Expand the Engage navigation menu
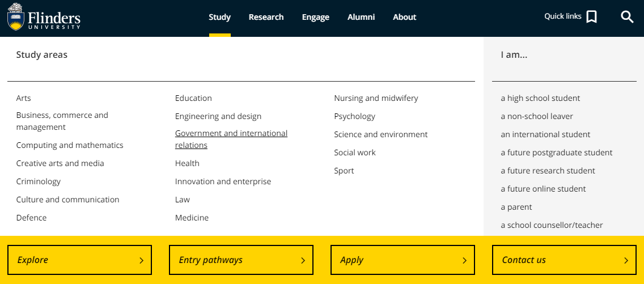Viewport: 644px width, 284px height. click(x=315, y=17)
